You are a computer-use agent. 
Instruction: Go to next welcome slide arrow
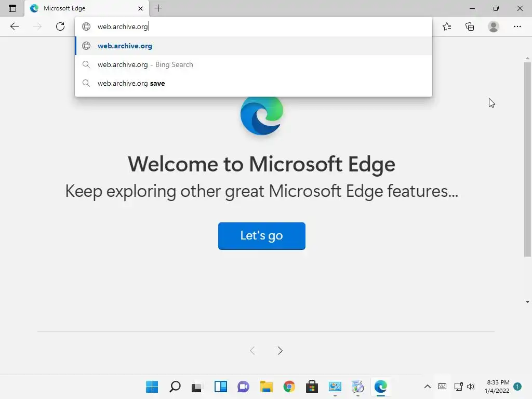280,351
